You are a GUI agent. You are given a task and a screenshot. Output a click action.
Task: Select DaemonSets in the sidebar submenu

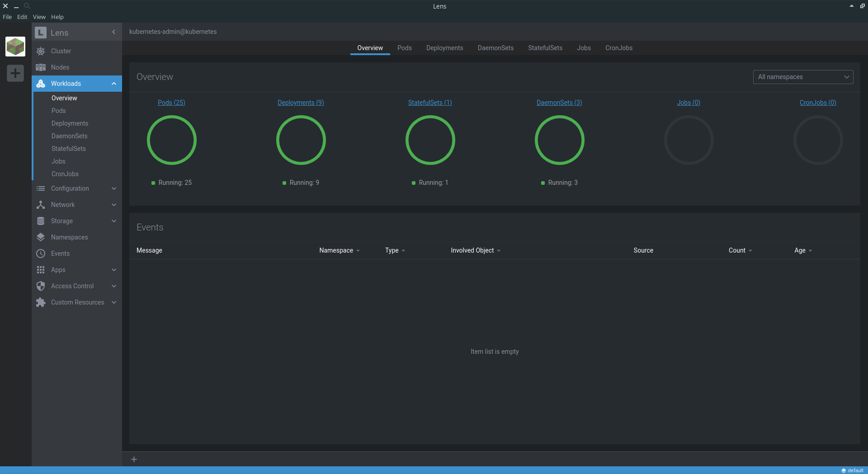(x=69, y=136)
